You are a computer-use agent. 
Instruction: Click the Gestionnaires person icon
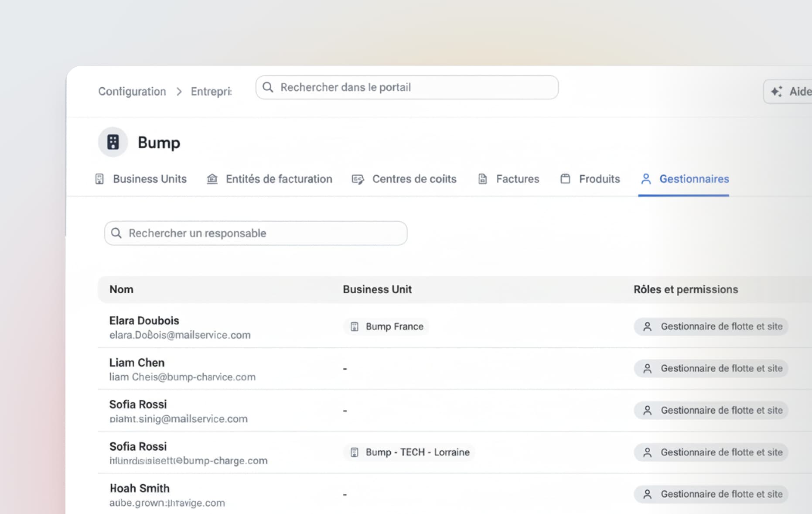tap(646, 179)
